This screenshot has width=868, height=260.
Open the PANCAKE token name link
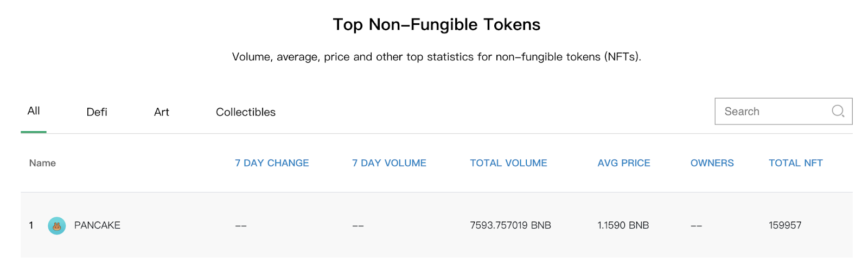point(97,225)
